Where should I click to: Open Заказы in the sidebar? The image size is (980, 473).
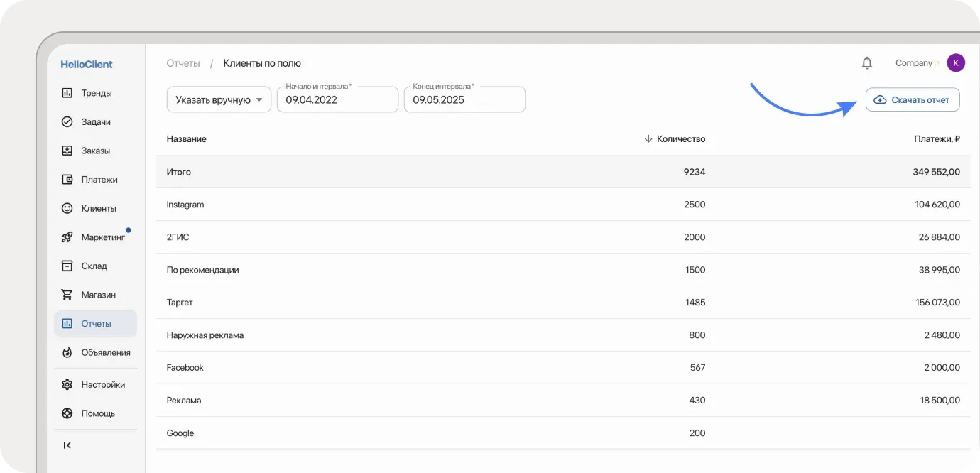click(x=95, y=151)
